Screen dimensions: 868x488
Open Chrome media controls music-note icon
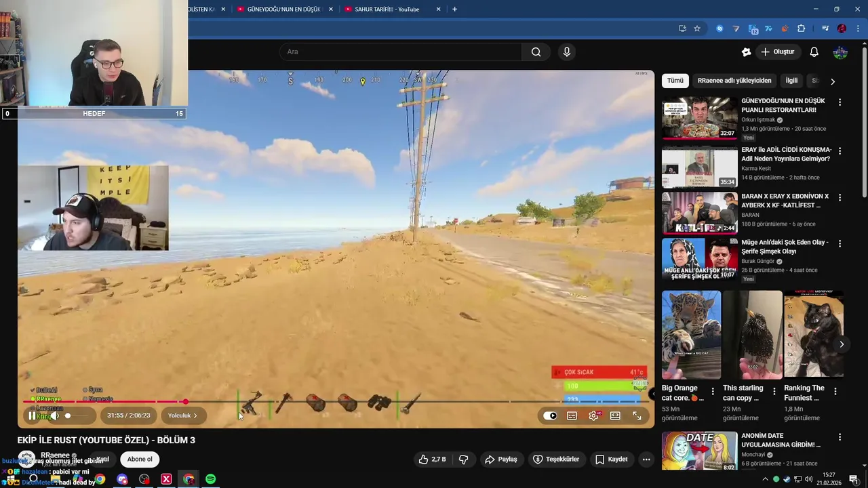tap(825, 28)
